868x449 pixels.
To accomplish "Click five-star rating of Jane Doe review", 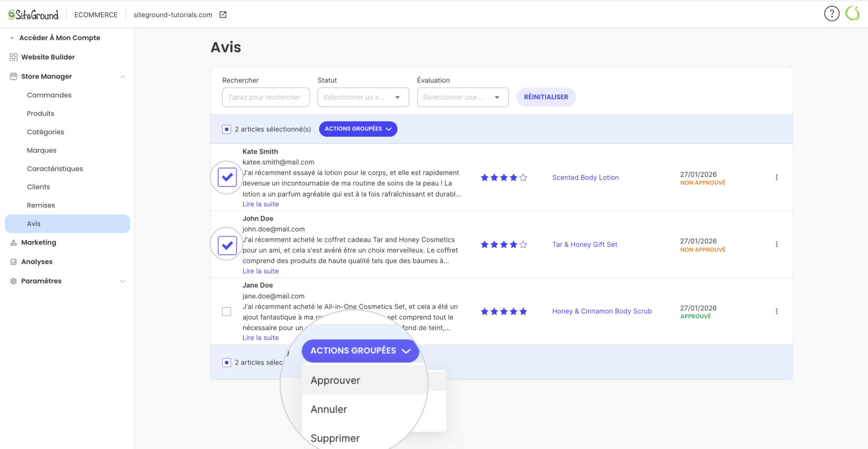I will [504, 312].
